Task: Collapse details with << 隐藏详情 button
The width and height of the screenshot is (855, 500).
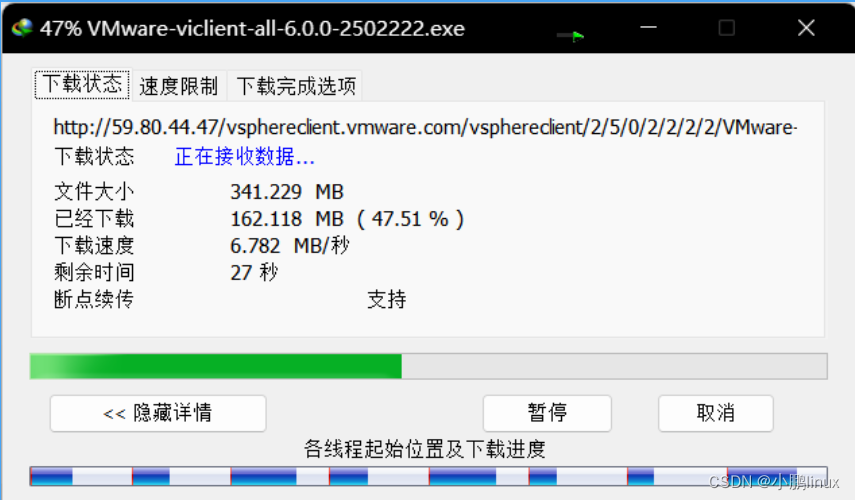Action: pos(158,413)
